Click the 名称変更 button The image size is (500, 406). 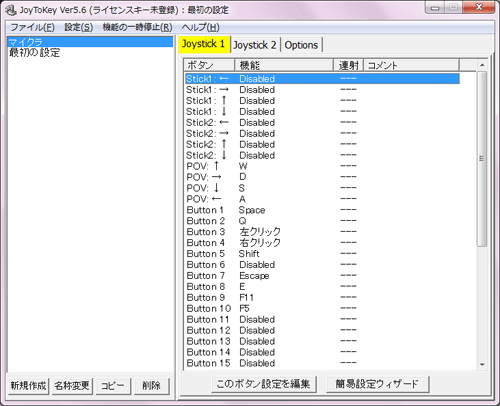coord(72,386)
